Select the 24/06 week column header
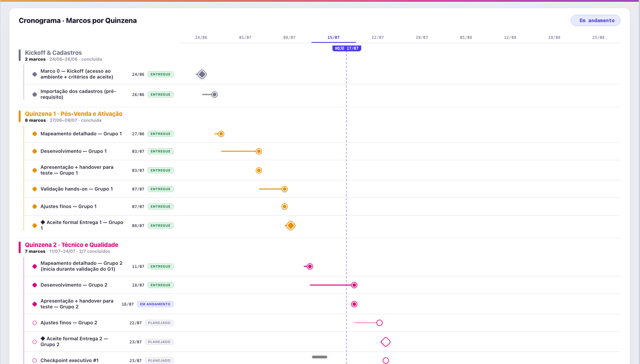Viewport: 640px width, 364px height. [201, 37]
